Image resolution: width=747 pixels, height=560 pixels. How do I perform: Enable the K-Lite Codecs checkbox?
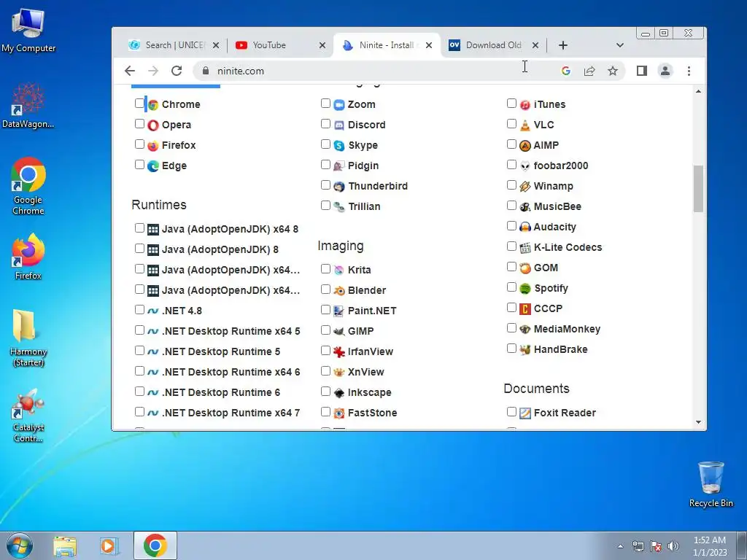(x=511, y=246)
